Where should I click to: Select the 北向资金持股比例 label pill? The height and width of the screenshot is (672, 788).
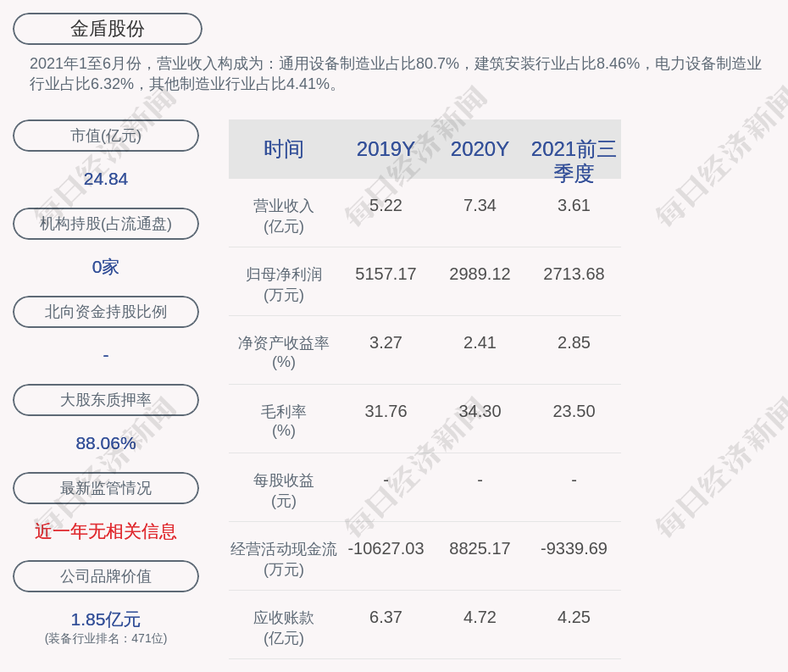click(x=106, y=312)
